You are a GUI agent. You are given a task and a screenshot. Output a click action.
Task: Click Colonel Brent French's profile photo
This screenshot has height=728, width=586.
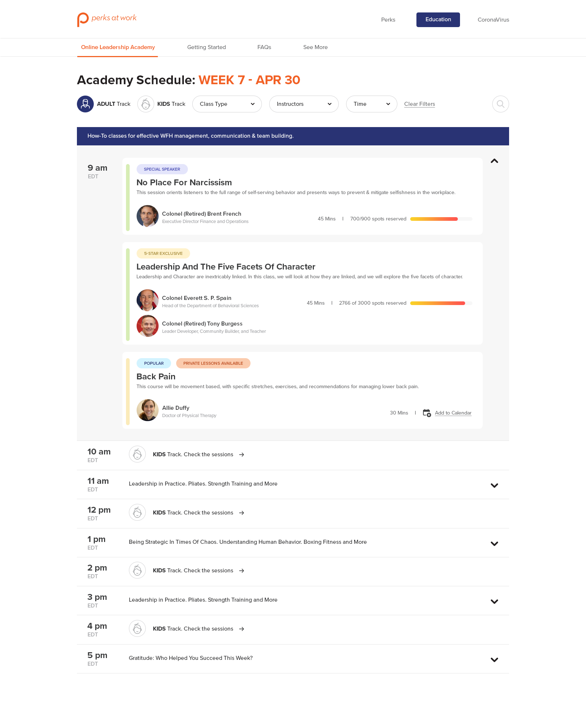[148, 216]
